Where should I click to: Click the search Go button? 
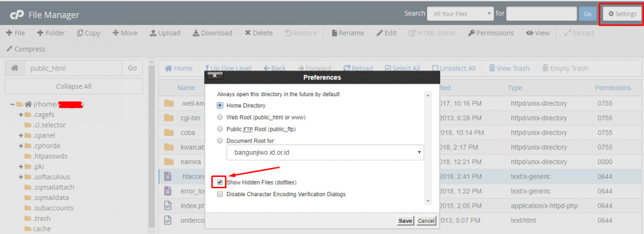[587, 14]
